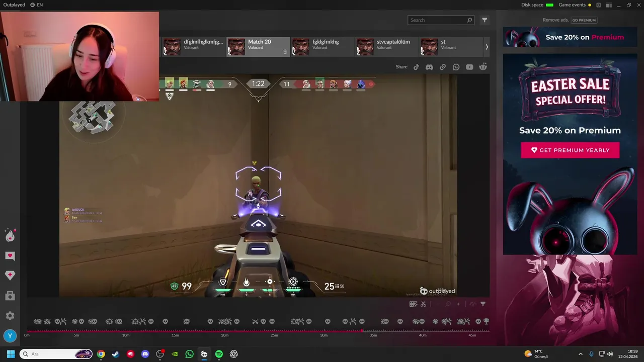Image resolution: width=644 pixels, height=362 pixels.
Task: Show hidden system tray icons
Action: tap(580, 354)
